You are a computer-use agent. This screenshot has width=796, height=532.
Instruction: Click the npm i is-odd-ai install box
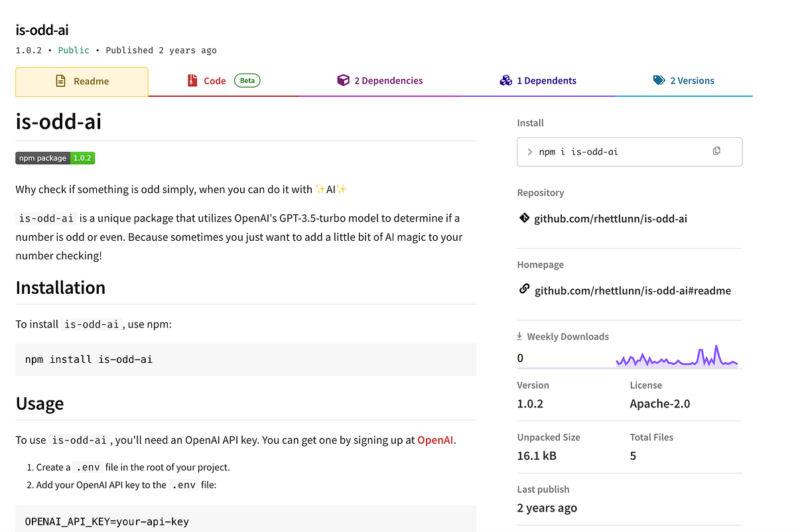(630, 151)
